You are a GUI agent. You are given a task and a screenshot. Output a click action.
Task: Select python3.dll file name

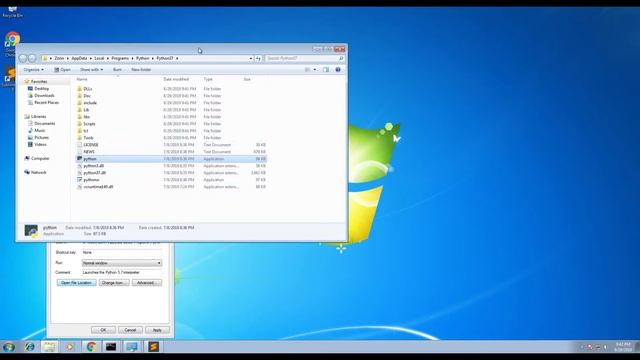[93, 166]
